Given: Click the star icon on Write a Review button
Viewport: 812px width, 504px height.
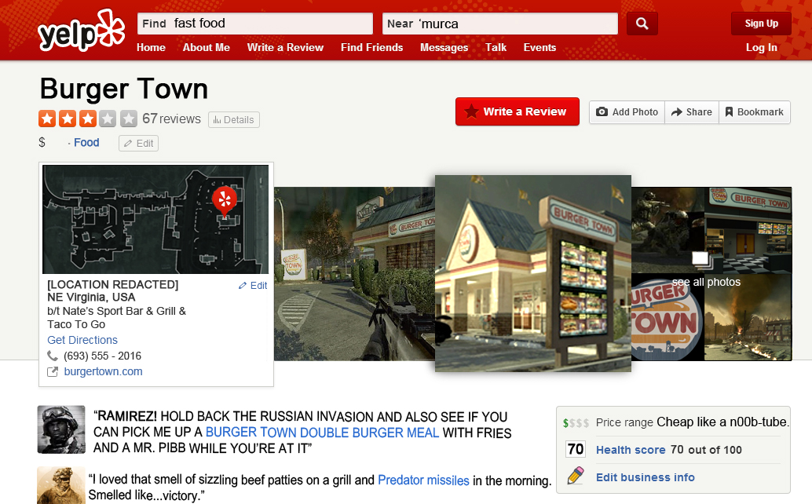Looking at the screenshot, I should click(471, 111).
